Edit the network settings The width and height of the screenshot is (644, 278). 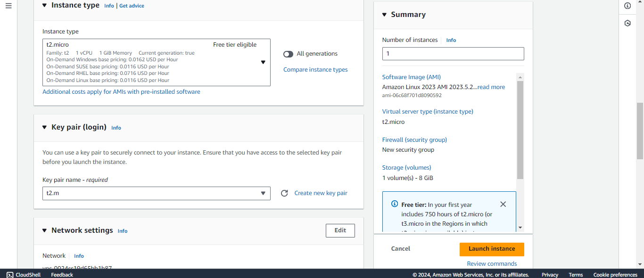click(340, 230)
